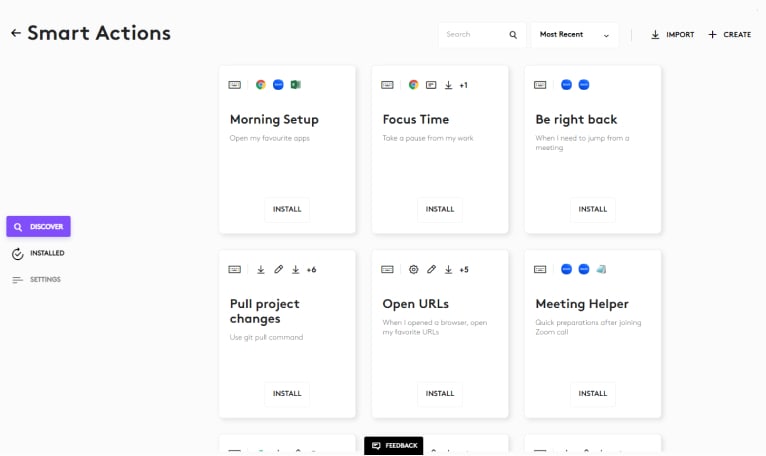
Task: Open the Settings tab in sidebar
Action: [x=37, y=280]
